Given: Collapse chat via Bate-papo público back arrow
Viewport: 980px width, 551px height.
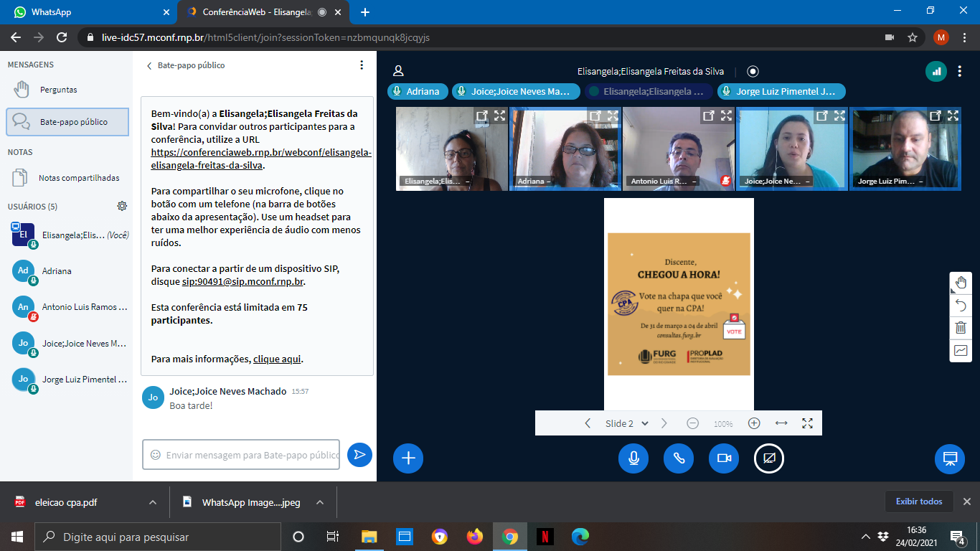Looking at the screenshot, I should 150,66.
